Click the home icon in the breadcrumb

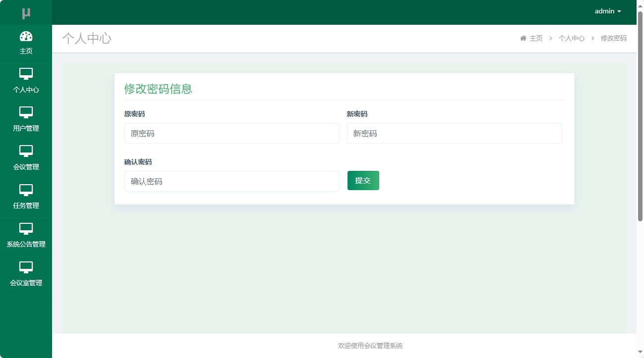(x=523, y=38)
